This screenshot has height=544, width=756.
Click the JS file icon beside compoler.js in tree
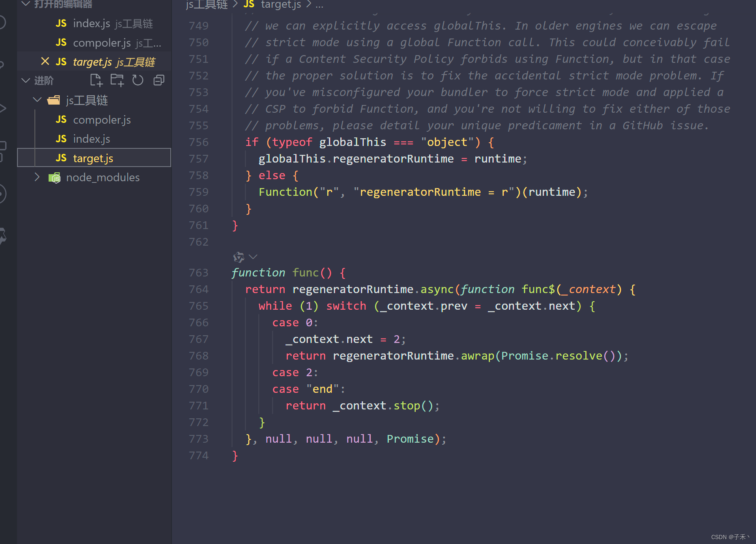pos(61,119)
